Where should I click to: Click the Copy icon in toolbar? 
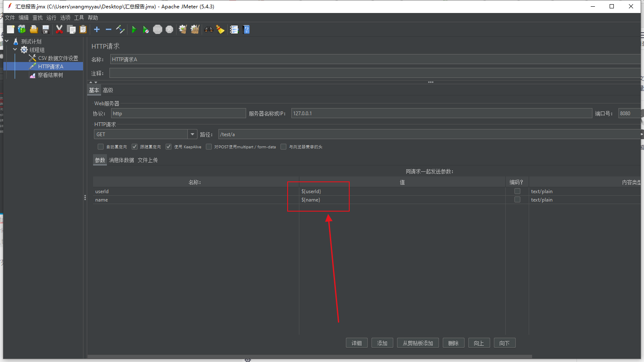pos(71,29)
